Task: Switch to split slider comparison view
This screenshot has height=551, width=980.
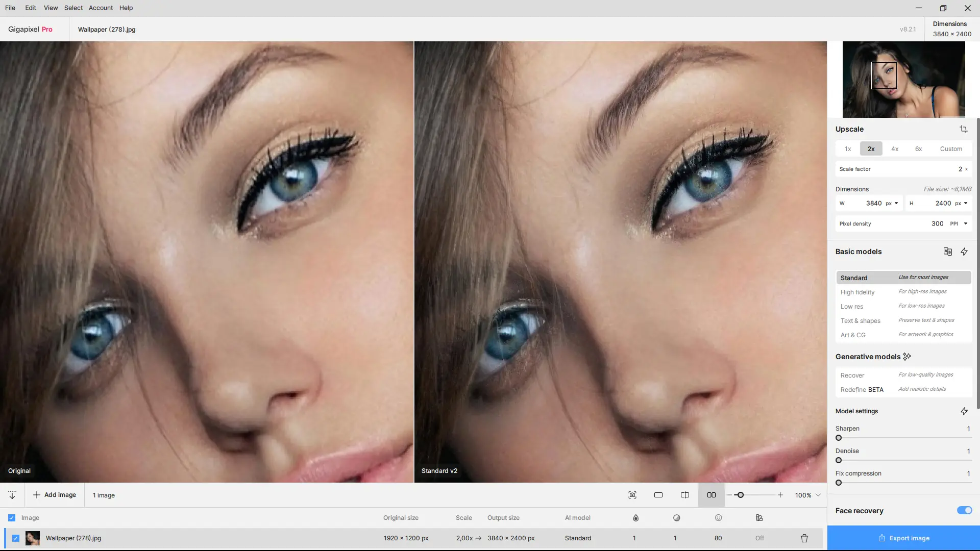Action: [x=685, y=495]
